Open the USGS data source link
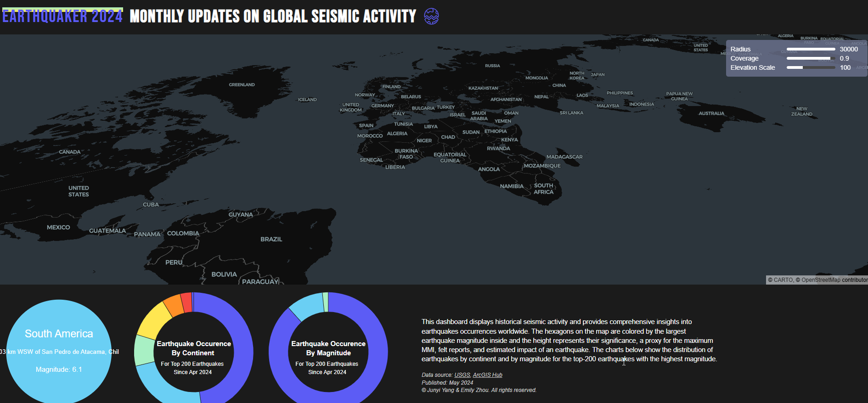This screenshot has height=403, width=868. pos(462,375)
